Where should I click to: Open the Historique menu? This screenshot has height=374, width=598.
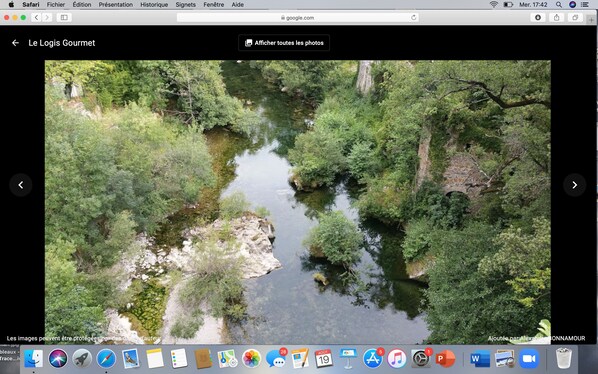154,5
